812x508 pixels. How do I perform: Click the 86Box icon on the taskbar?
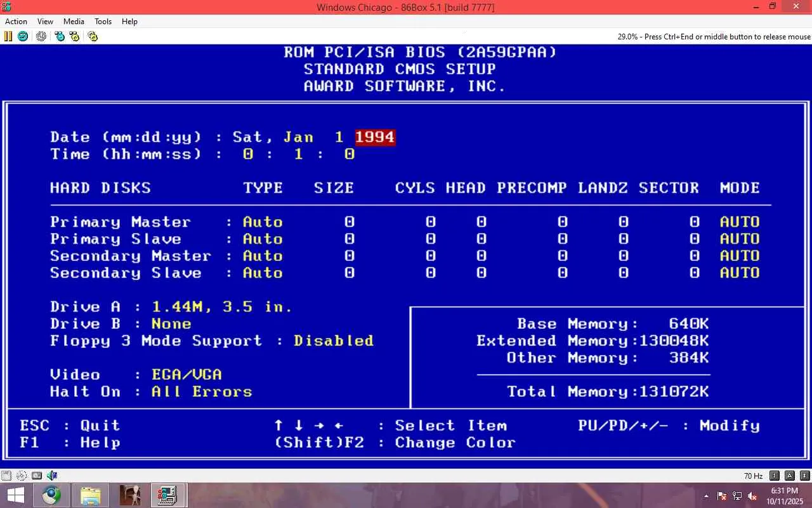point(168,495)
